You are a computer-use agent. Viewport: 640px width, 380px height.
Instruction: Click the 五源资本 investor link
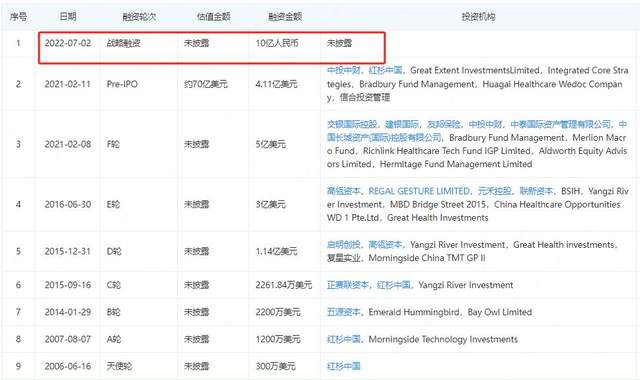pyautogui.click(x=344, y=312)
